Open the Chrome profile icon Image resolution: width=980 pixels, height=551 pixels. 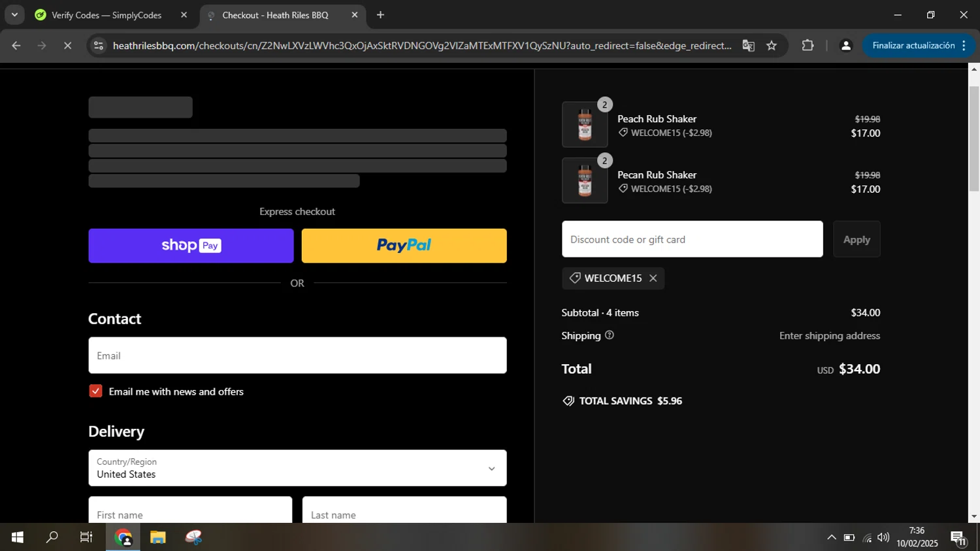845,46
